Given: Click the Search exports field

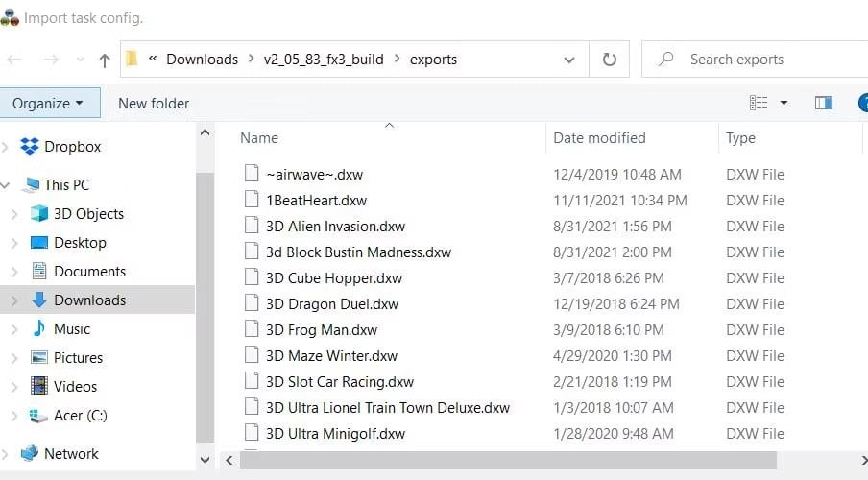Looking at the screenshot, I should [755, 60].
